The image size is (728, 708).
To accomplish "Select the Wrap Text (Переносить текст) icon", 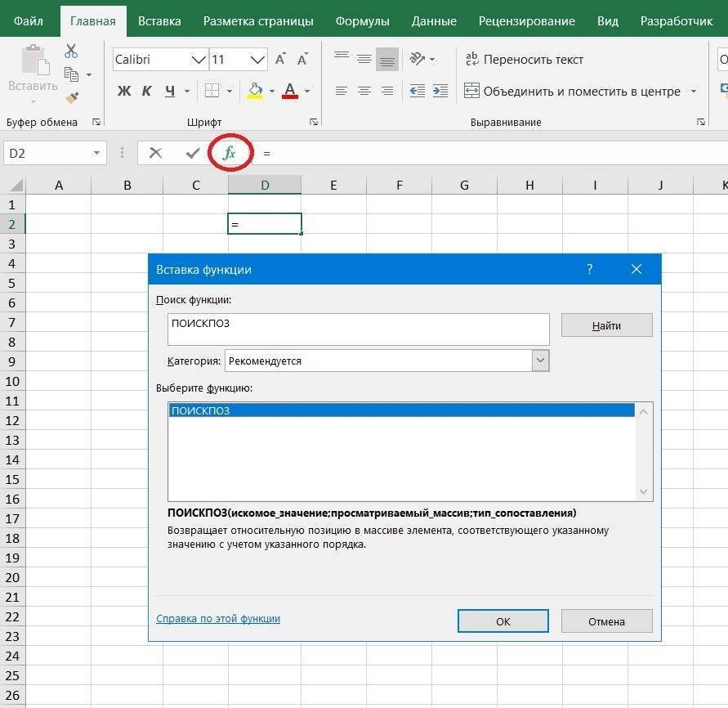I will click(x=471, y=59).
